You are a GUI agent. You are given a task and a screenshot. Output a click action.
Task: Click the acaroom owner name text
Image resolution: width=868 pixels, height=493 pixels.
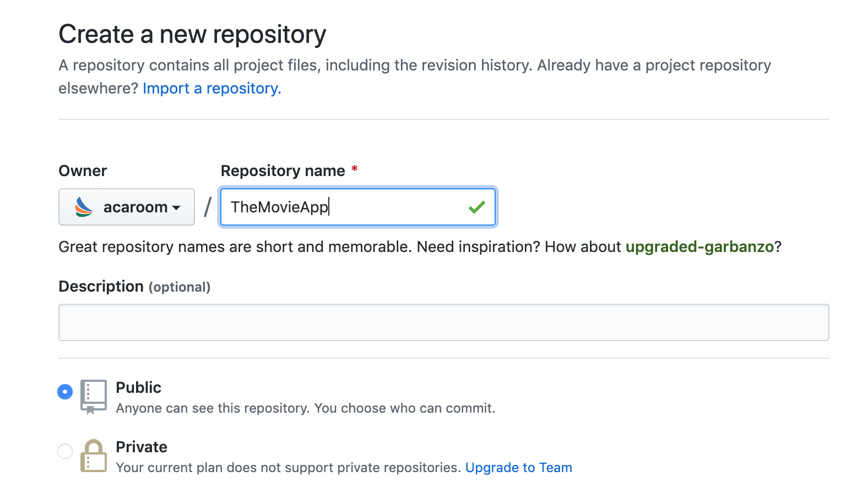(135, 207)
